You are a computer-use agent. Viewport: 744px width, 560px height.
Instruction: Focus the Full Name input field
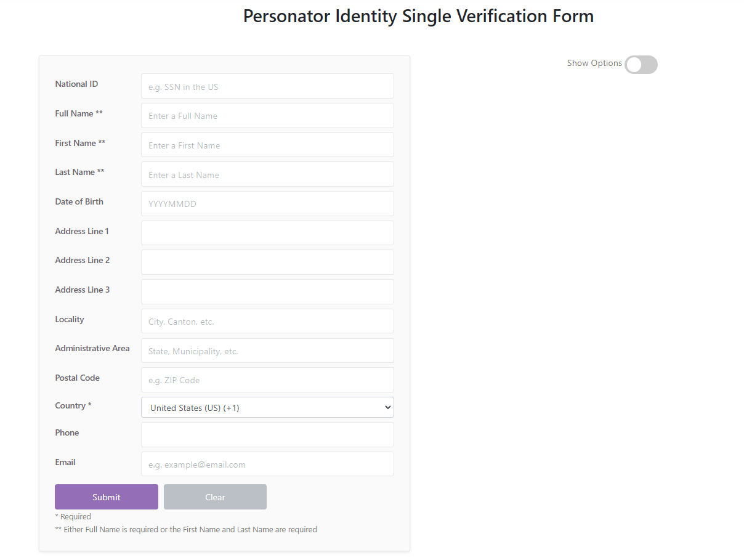[x=267, y=116]
